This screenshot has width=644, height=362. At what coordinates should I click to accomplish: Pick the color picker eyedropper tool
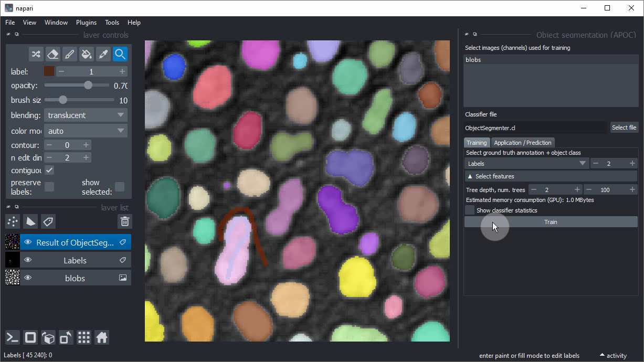pyautogui.click(x=103, y=54)
